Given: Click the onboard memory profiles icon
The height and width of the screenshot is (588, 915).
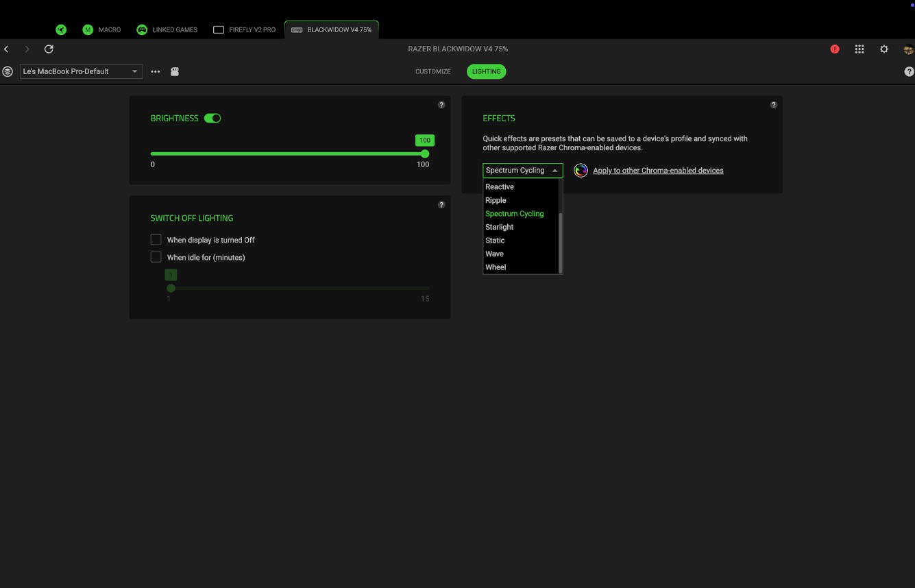Looking at the screenshot, I should tap(175, 71).
